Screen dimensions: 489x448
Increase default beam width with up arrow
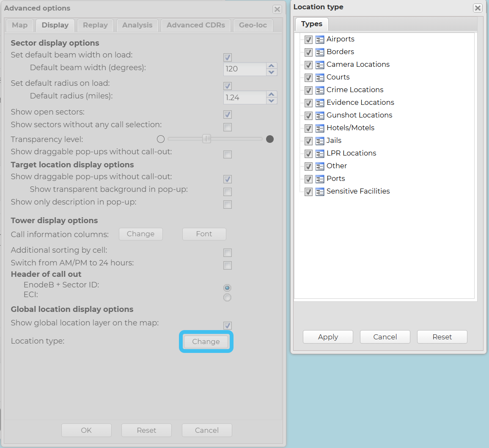(x=272, y=66)
